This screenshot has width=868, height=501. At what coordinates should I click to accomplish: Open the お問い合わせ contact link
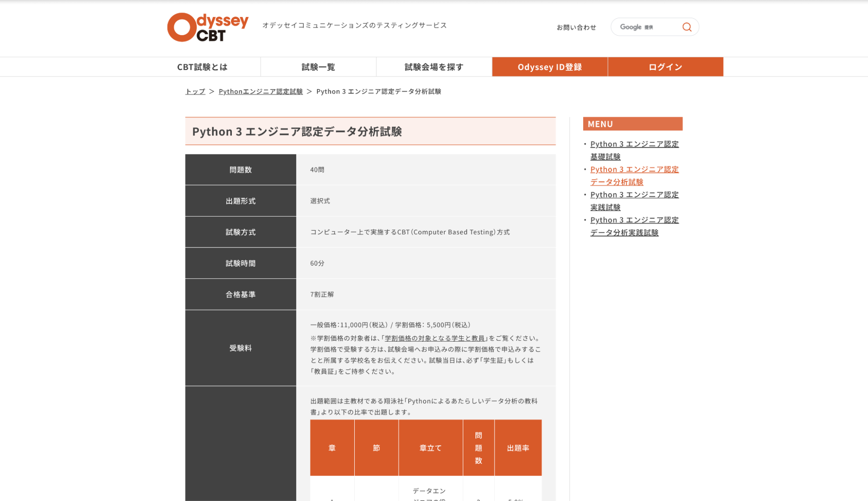[576, 27]
